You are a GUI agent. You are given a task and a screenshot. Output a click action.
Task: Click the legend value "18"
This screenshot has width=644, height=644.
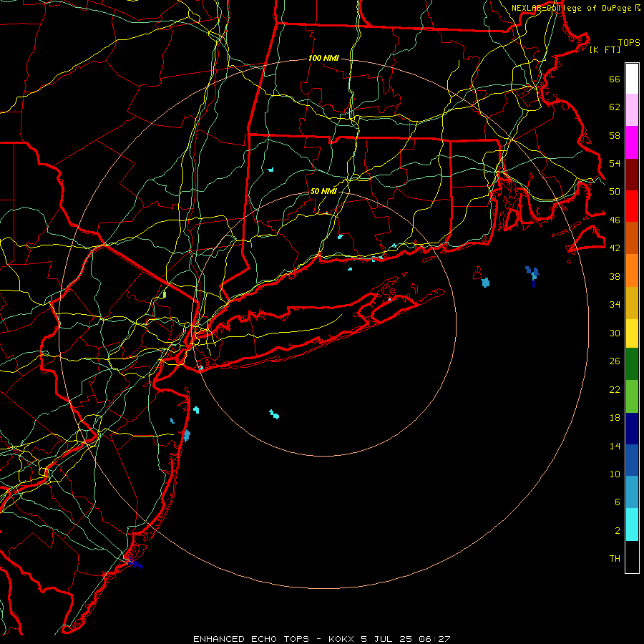[x=615, y=417]
